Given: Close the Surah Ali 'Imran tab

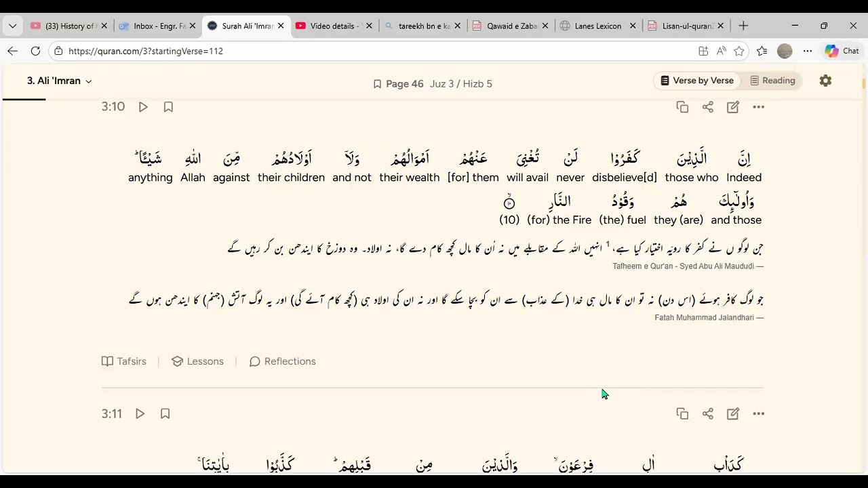Looking at the screenshot, I should (280, 26).
